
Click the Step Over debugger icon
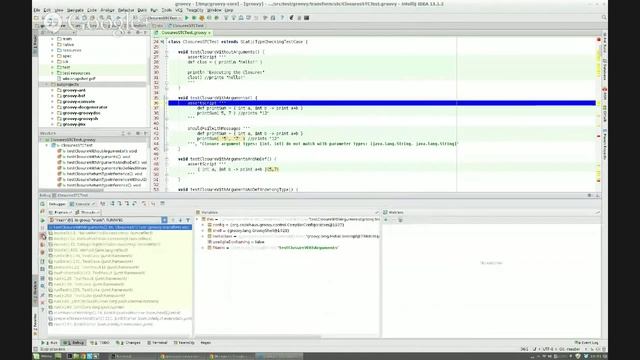tap(112, 204)
